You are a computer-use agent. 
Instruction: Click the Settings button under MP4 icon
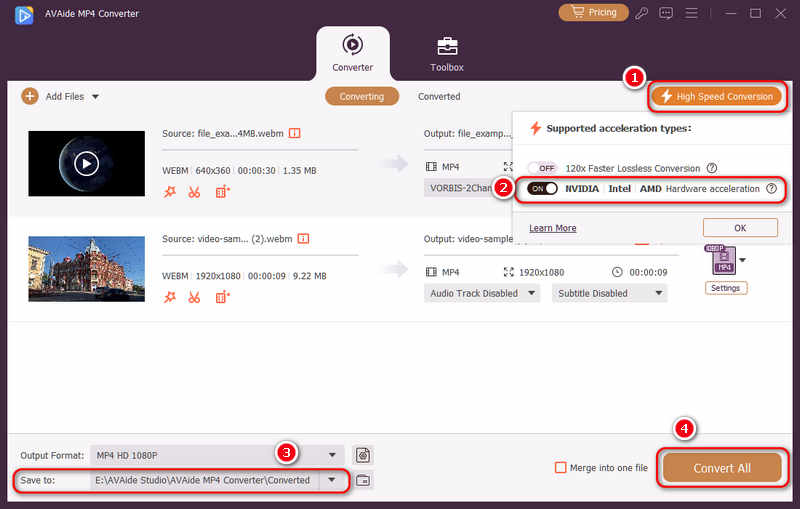pos(726,288)
